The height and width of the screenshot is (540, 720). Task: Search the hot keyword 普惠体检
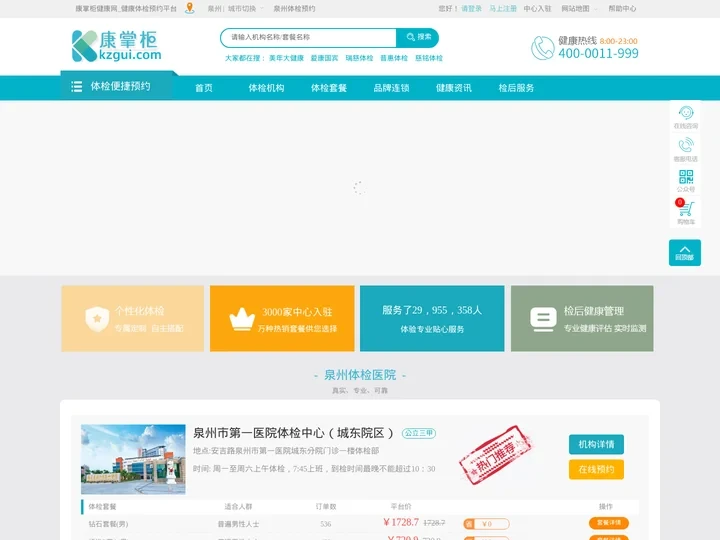coord(394,58)
